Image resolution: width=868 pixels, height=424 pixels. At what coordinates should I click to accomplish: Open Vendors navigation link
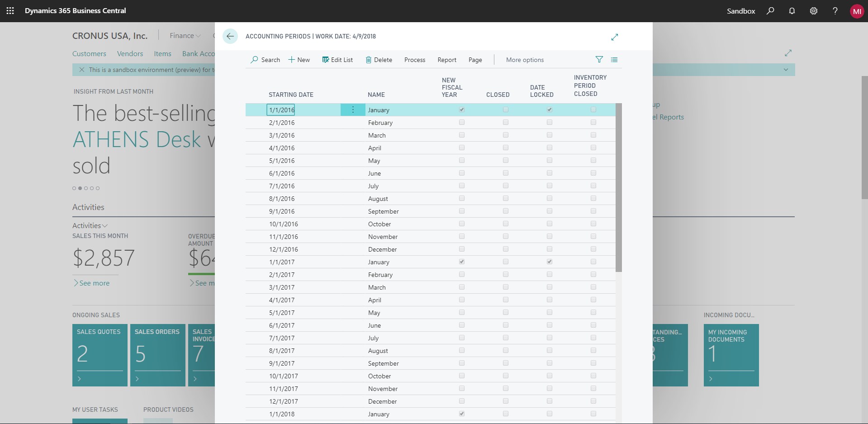[x=130, y=53]
